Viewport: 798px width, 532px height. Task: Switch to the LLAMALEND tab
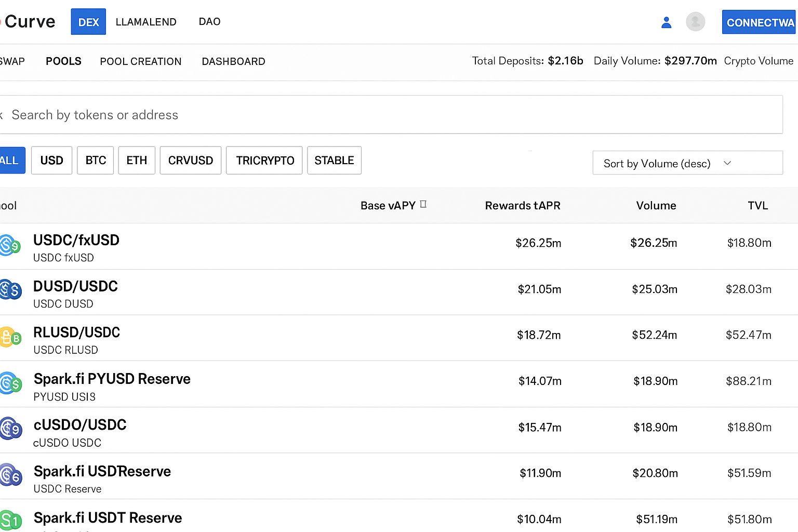coord(146,22)
